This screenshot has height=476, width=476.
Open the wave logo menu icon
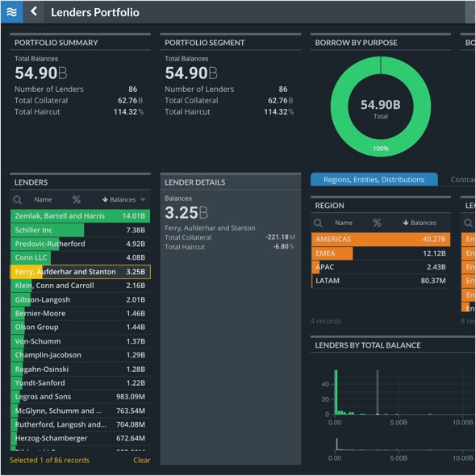(11, 12)
